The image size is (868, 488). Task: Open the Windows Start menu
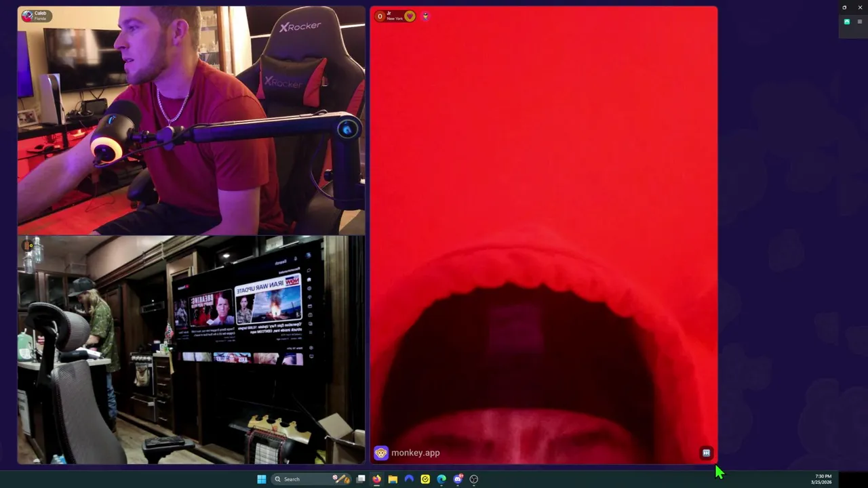[262, 479]
